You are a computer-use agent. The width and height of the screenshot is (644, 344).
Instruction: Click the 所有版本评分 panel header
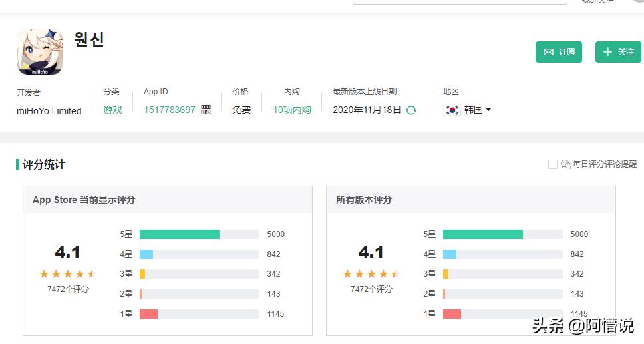[471, 200]
